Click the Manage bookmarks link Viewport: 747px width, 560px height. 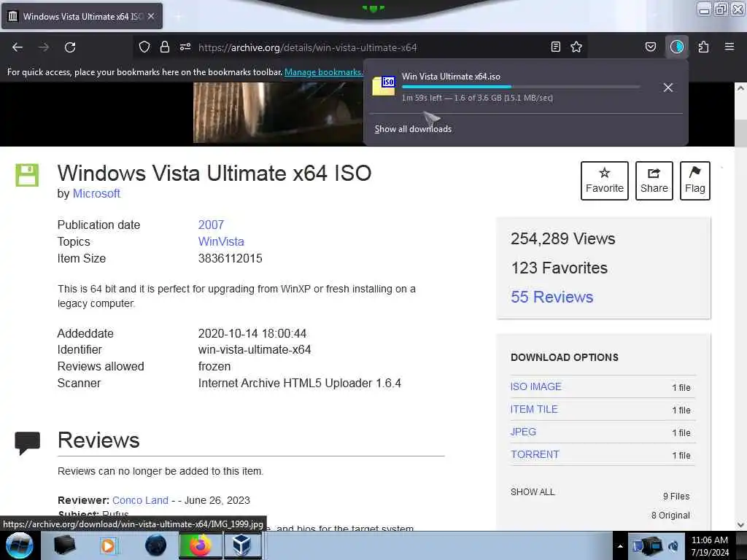pos(323,72)
